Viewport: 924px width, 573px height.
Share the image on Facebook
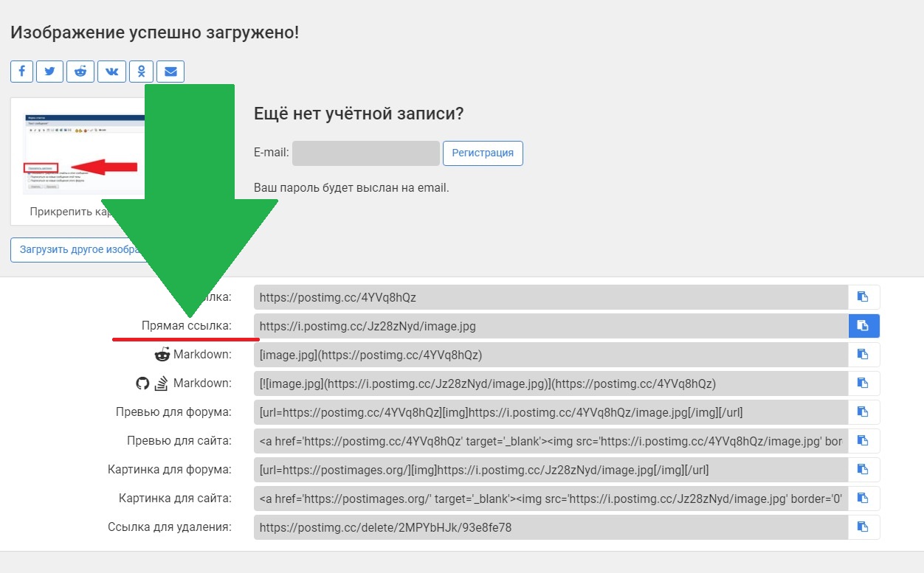pos(22,72)
